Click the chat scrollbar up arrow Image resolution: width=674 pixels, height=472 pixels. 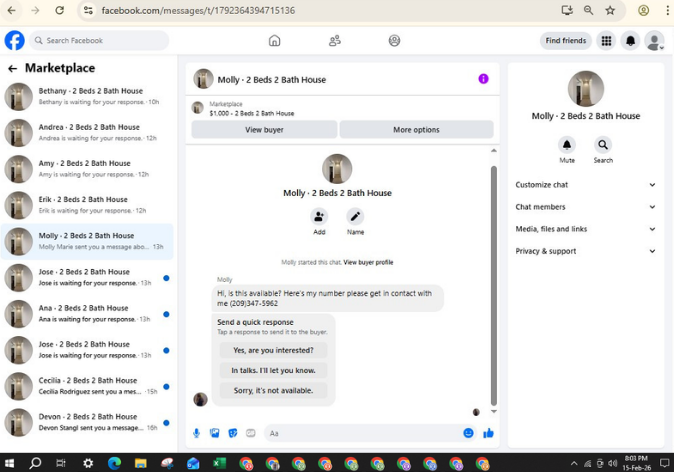pyautogui.click(x=493, y=150)
